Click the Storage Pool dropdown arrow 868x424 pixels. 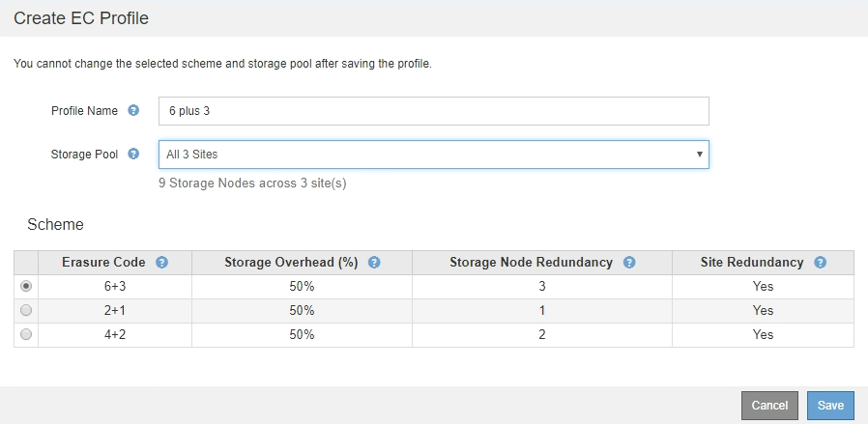[x=698, y=155]
